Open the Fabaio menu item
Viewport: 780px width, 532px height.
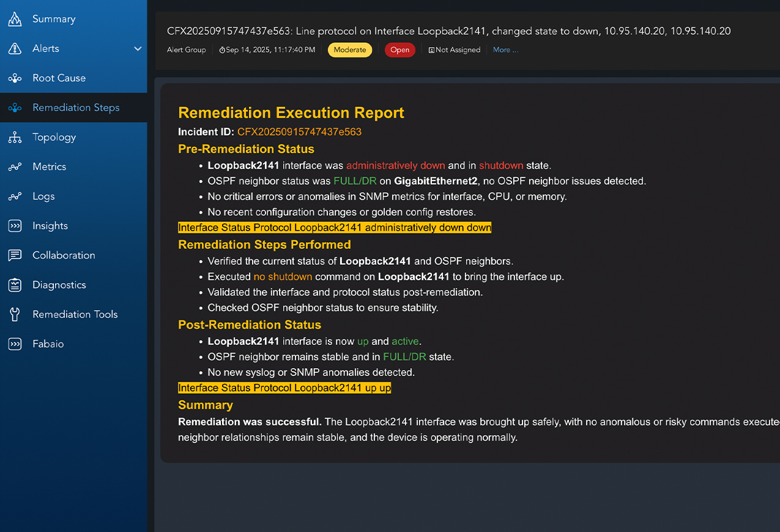[x=48, y=344]
